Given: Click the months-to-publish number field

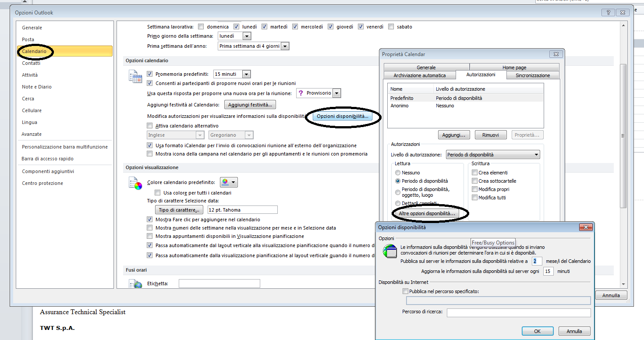Looking at the screenshot, I should coord(537,261).
